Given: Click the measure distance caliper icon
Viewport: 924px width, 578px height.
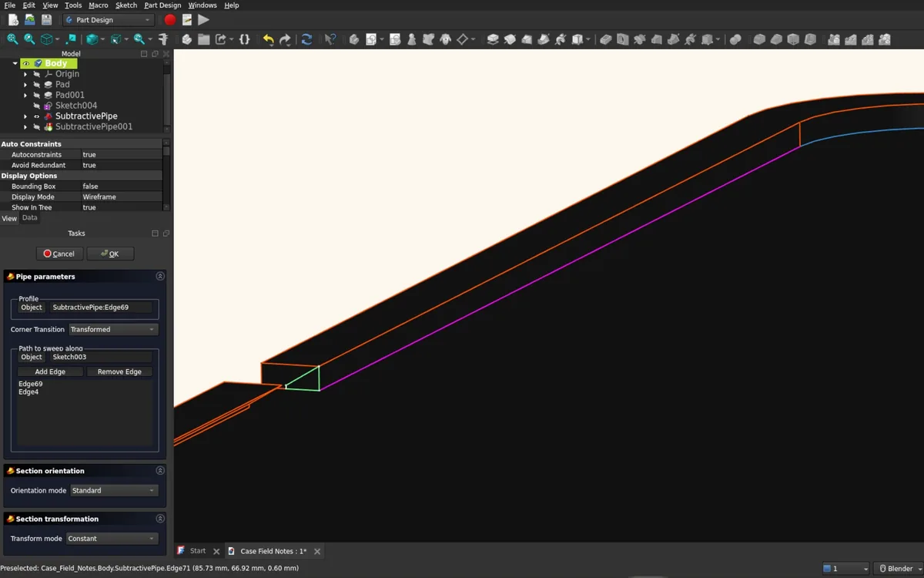Looking at the screenshot, I should point(162,39).
